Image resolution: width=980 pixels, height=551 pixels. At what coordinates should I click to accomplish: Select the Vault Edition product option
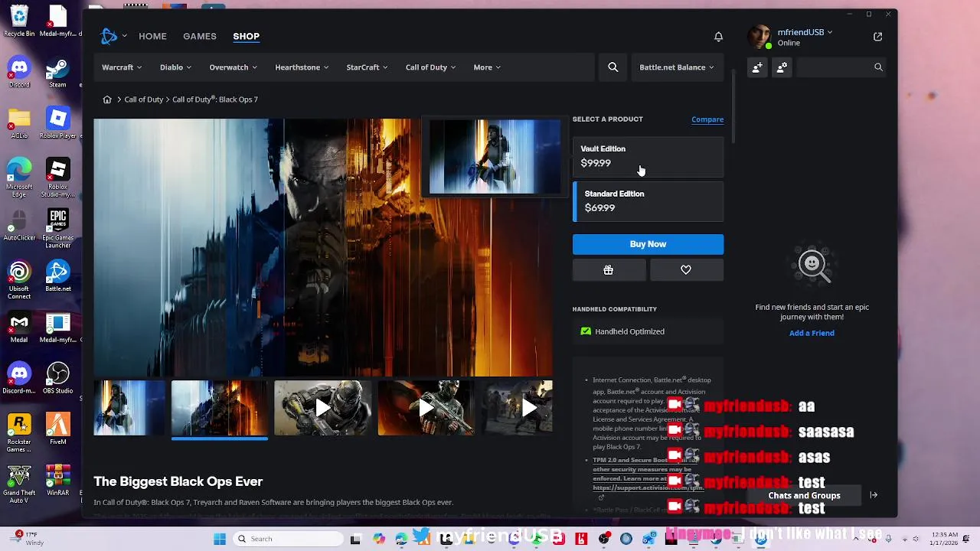coord(648,156)
